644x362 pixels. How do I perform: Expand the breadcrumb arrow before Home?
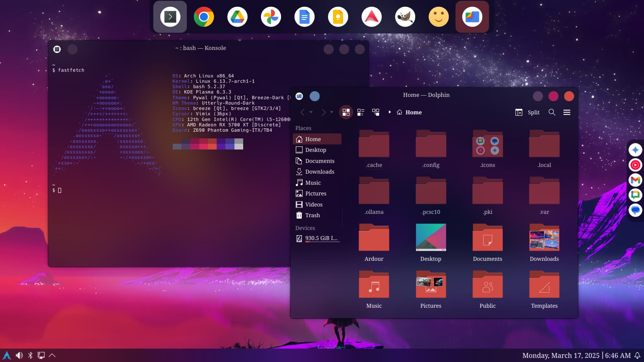(389, 112)
